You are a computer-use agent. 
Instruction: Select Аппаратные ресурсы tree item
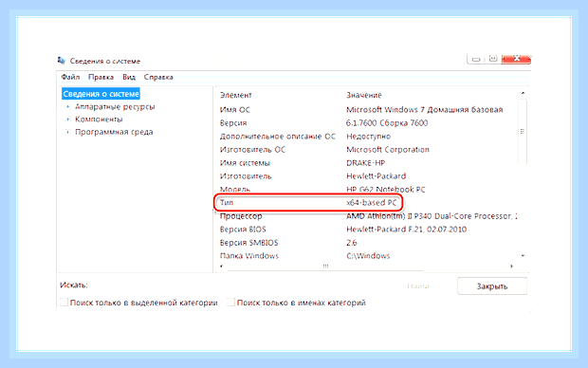tap(115, 107)
